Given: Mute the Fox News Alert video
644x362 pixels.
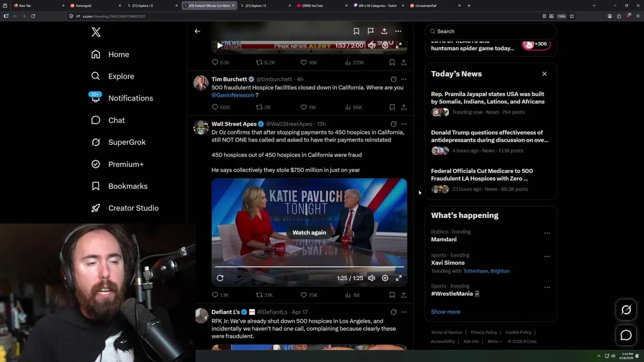Looking at the screenshot, I should click(x=371, y=46).
